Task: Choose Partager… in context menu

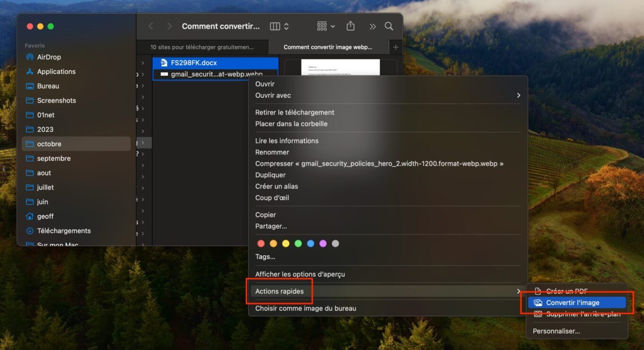Action: coord(271,226)
